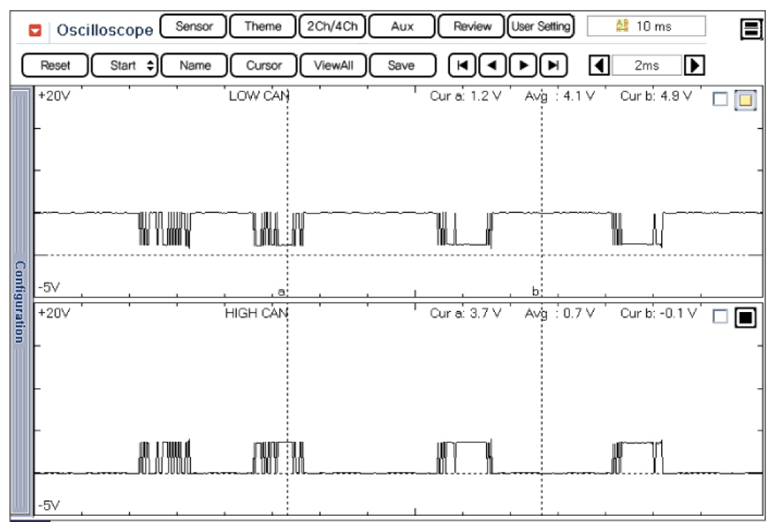Click the red Oscilloscope dropdown icon

36,28
